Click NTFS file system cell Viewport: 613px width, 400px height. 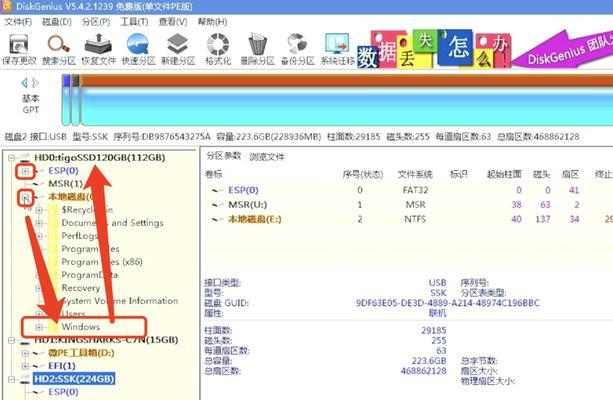pos(416,219)
